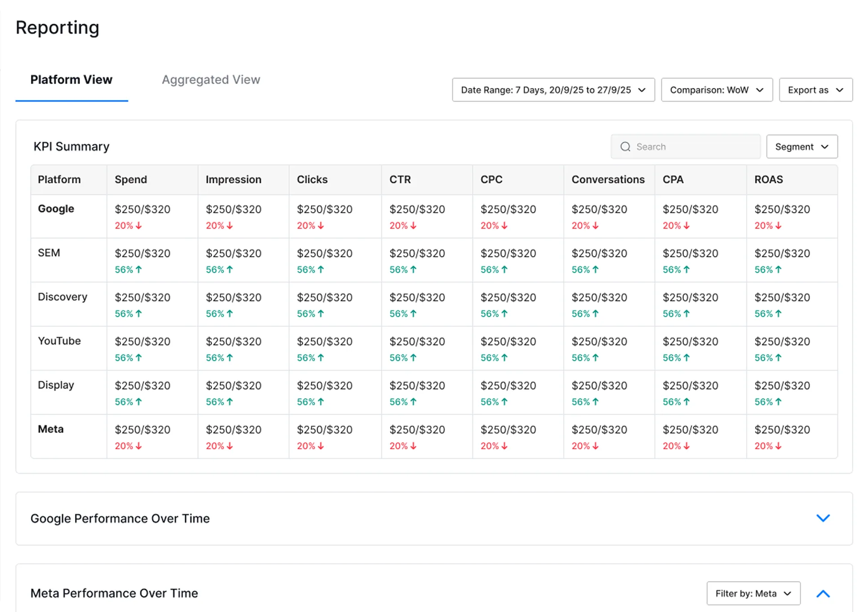Click the up arrow in Display CPA cell
This screenshot has width=868, height=612.
pos(686,402)
